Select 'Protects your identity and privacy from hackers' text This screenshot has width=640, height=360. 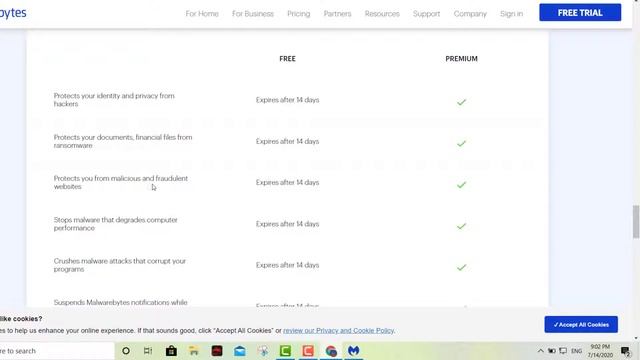114,100
